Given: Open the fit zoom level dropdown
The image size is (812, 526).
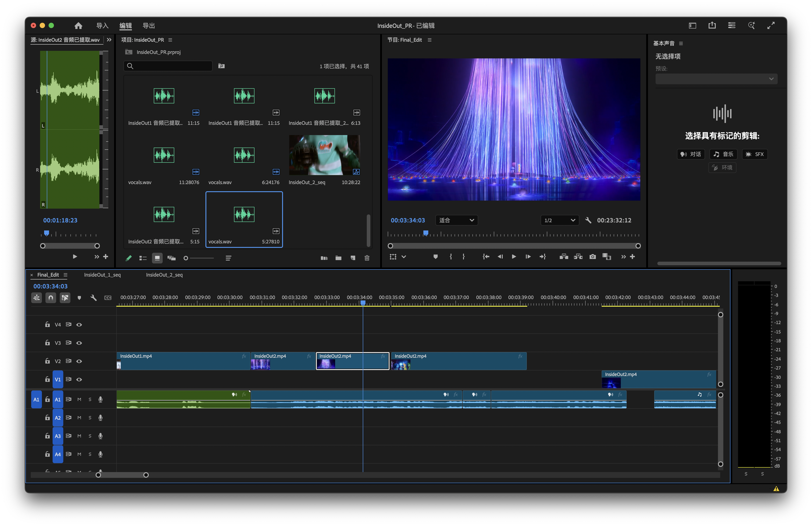Looking at the screenshot, I should click(x=457, y=220).
